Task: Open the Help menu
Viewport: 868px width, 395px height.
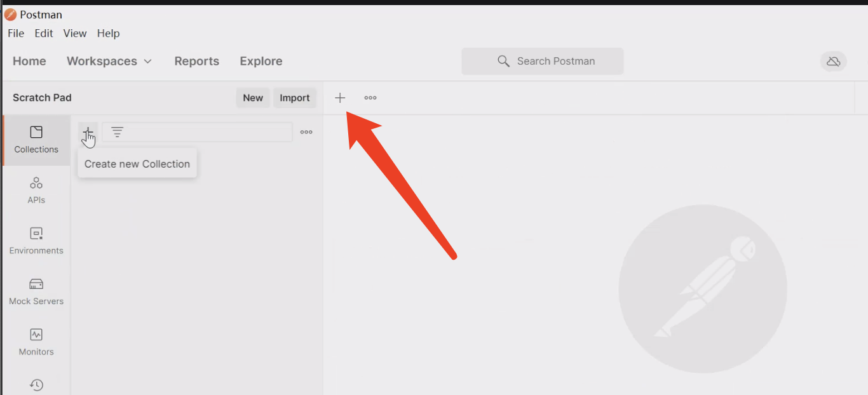Action: pyautogui.click(x=109, y=34)
